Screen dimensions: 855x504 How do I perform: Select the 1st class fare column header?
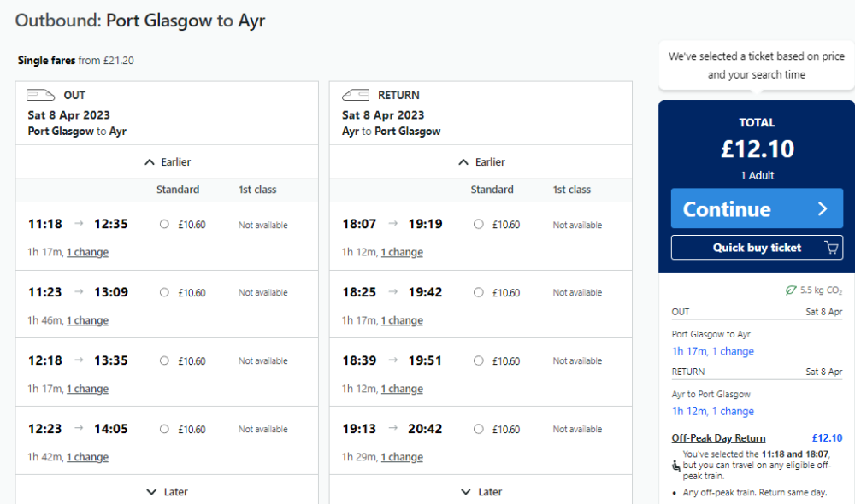tap(256, 190)
